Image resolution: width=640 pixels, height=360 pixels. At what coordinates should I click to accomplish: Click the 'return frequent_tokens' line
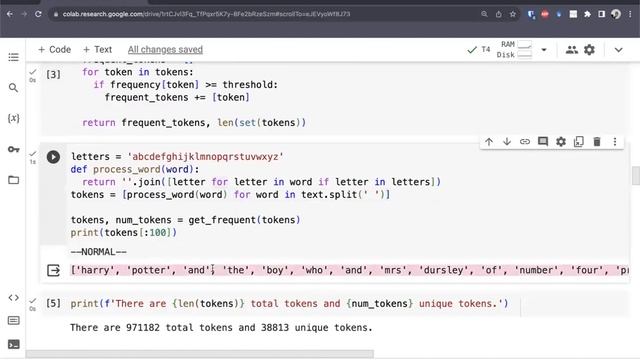click(x=194, y=123)
